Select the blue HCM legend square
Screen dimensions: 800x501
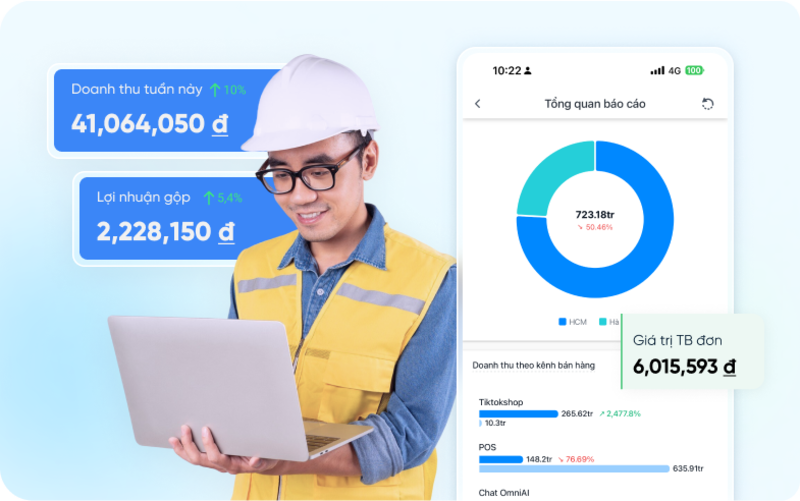[562, 321]
